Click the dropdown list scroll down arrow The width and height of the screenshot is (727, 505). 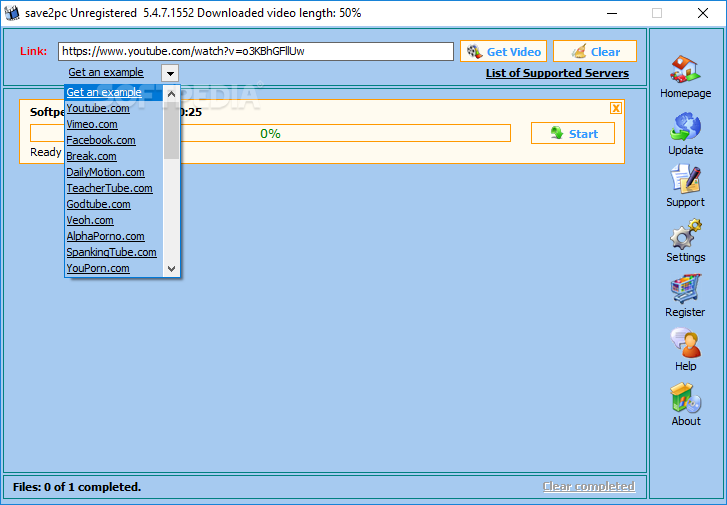[x=172, y=268]
